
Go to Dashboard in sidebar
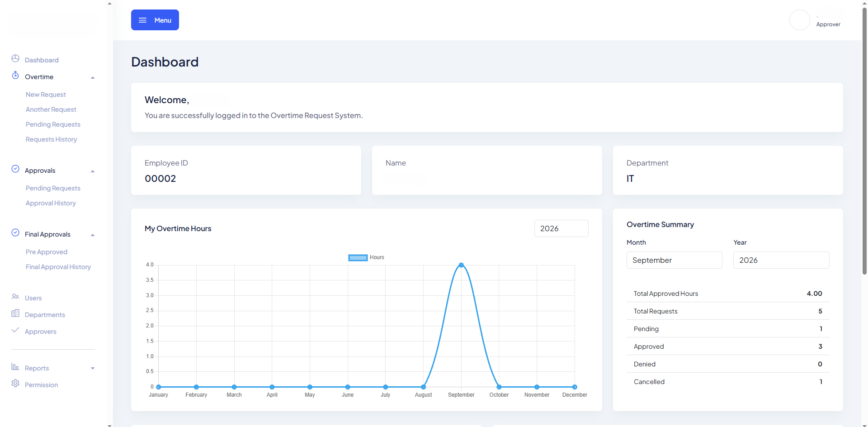[42, 60]
